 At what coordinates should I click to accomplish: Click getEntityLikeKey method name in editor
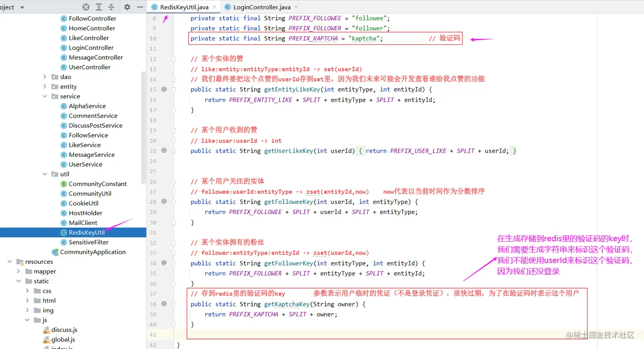coord(292,89)
